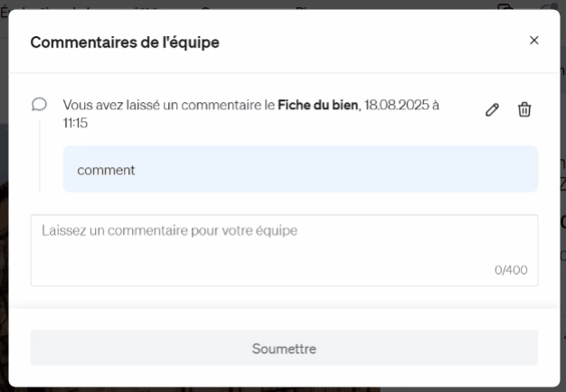Click the word "comment" inside the blue bubble

pos(106,170)
